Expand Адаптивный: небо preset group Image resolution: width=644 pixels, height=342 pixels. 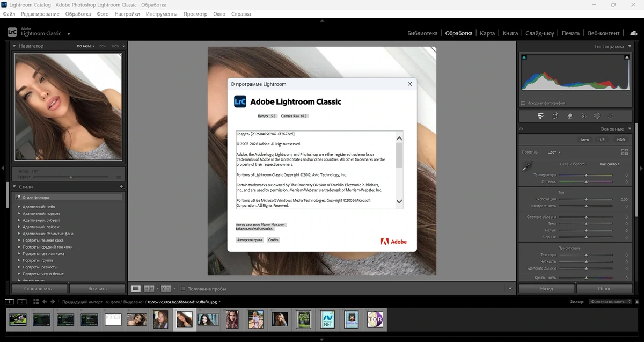[19, 207]
